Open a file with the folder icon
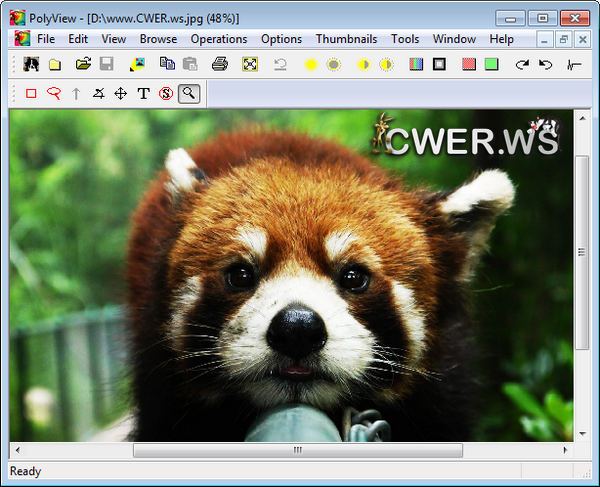 [x=83, y=64]
